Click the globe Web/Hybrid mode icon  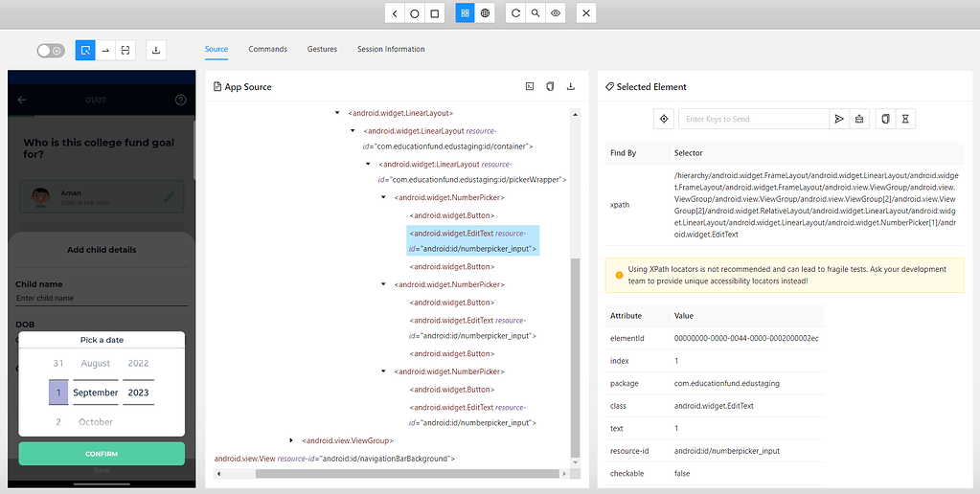click(x=486, y=13)
